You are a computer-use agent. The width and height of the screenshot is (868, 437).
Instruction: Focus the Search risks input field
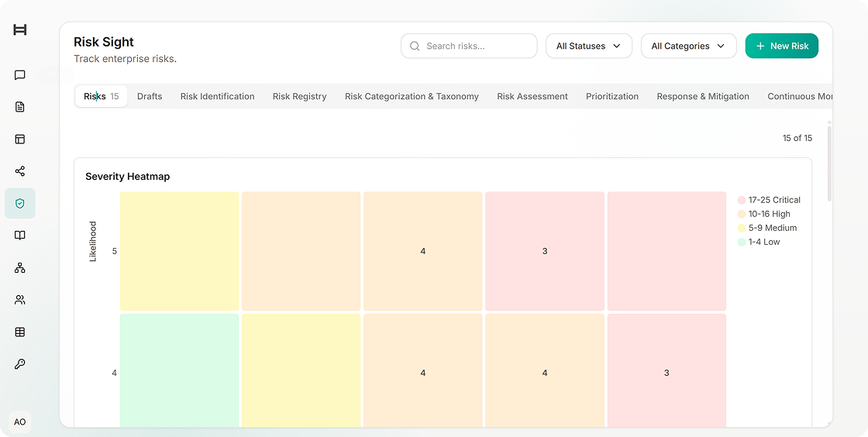[469, 46]
